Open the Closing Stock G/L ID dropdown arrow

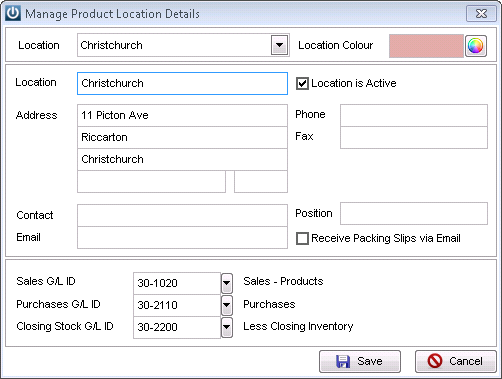coord(227,327)
